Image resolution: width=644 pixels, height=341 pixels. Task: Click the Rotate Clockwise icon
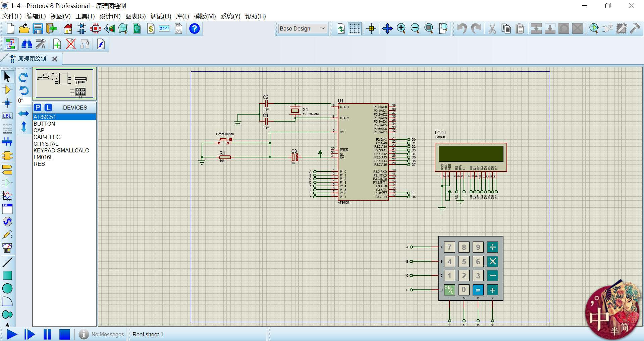(x=23, y=77)
